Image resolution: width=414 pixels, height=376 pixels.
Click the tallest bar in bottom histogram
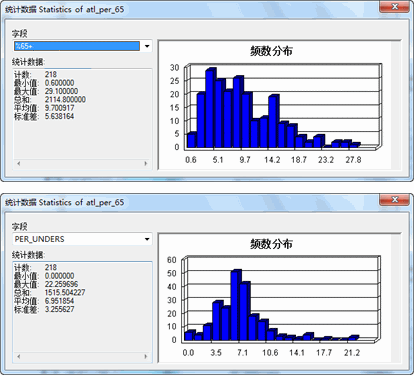click(236, 306)
